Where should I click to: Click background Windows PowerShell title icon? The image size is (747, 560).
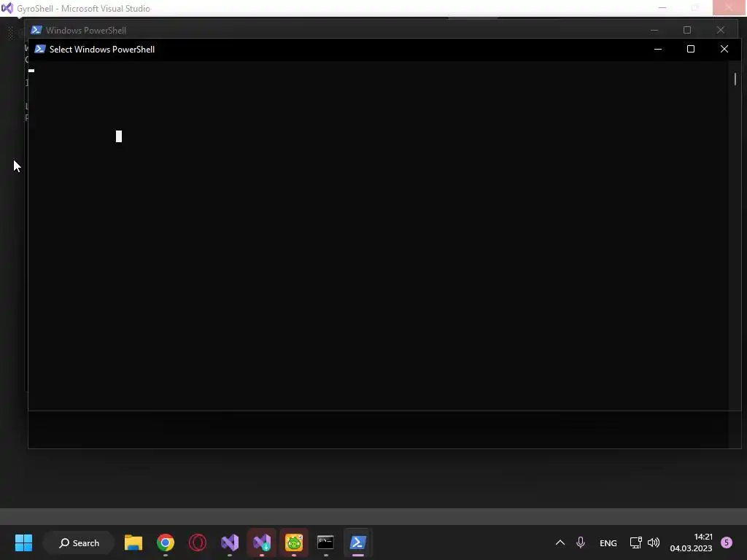(x=36, y=30)
